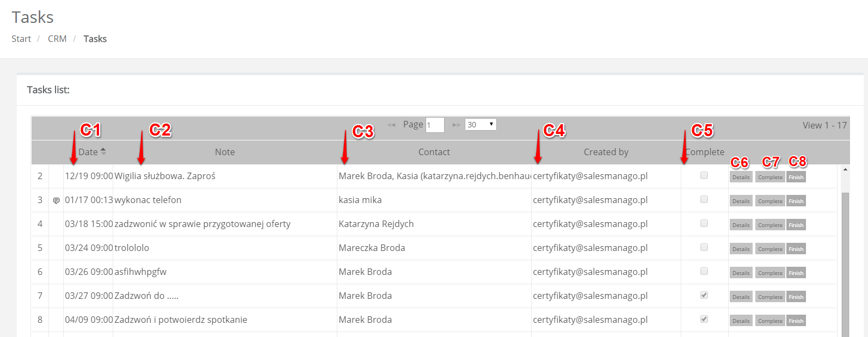
Task: Click Complete for the 03/18 15:00 task
Action: coord(770,225)
